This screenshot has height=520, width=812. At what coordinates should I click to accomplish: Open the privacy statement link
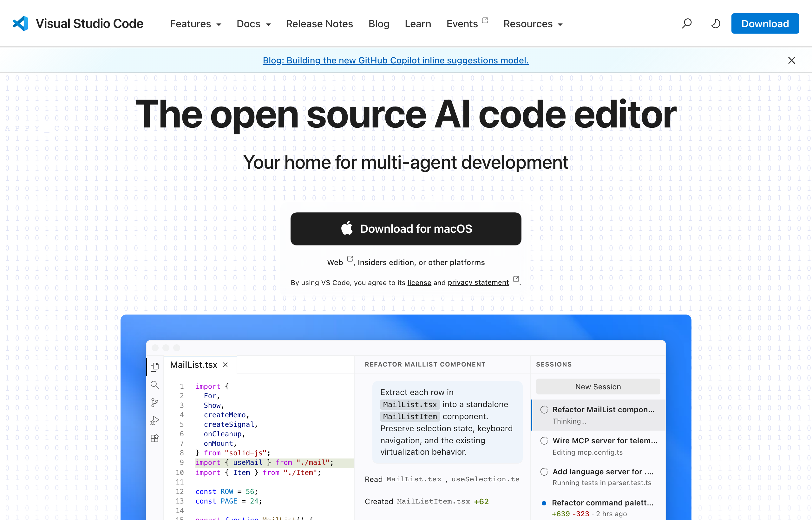click(478, 283)
